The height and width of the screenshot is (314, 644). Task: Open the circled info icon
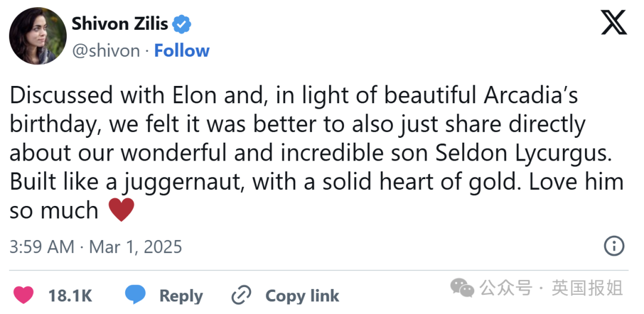614,246
